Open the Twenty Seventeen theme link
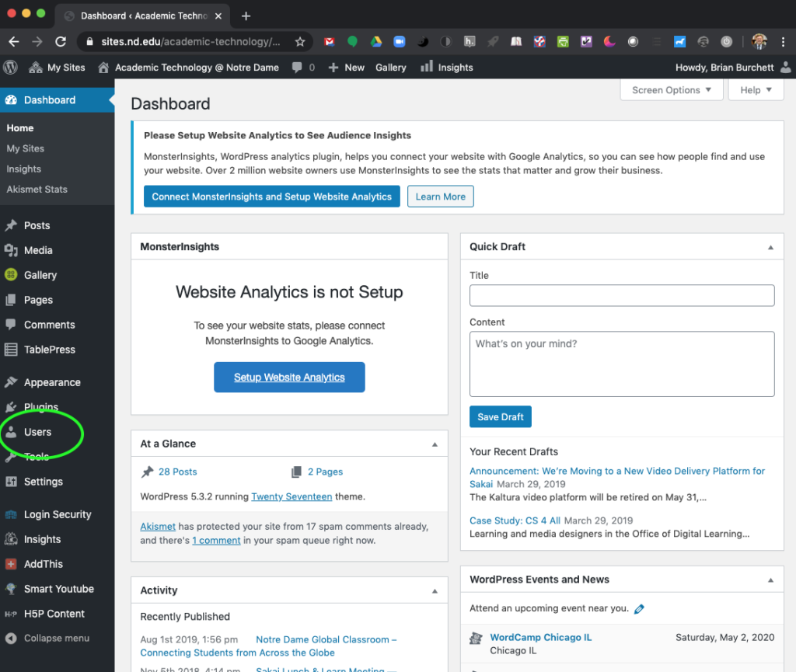 tap(292, 496)
